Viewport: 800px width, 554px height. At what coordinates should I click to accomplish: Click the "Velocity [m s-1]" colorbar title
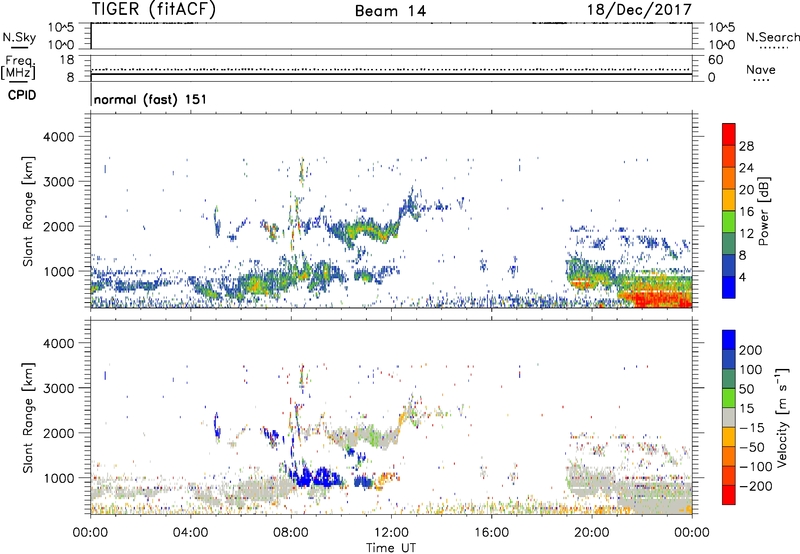[x=782, y=417]
